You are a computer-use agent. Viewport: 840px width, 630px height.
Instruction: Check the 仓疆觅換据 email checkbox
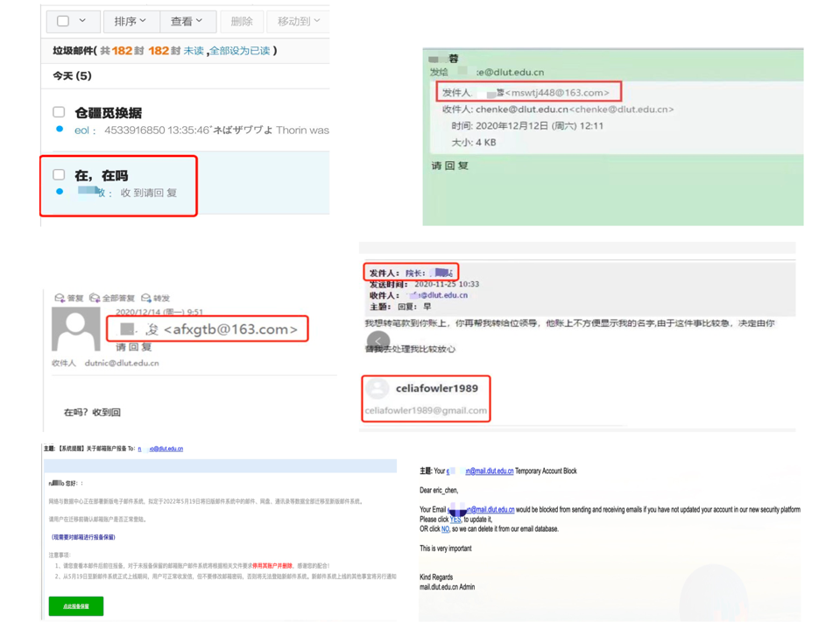coord(59,112)
